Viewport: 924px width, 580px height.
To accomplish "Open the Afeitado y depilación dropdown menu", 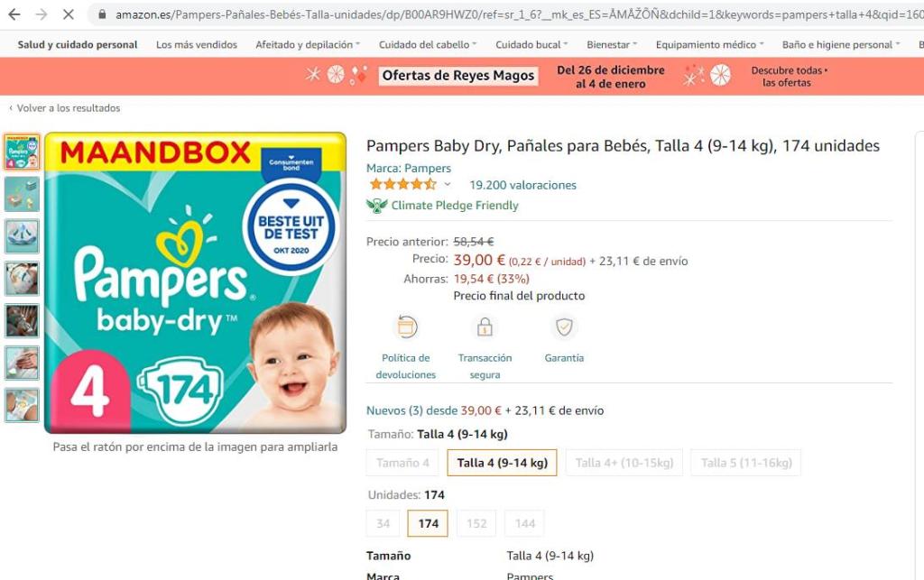I will click(x=308, y=45).
